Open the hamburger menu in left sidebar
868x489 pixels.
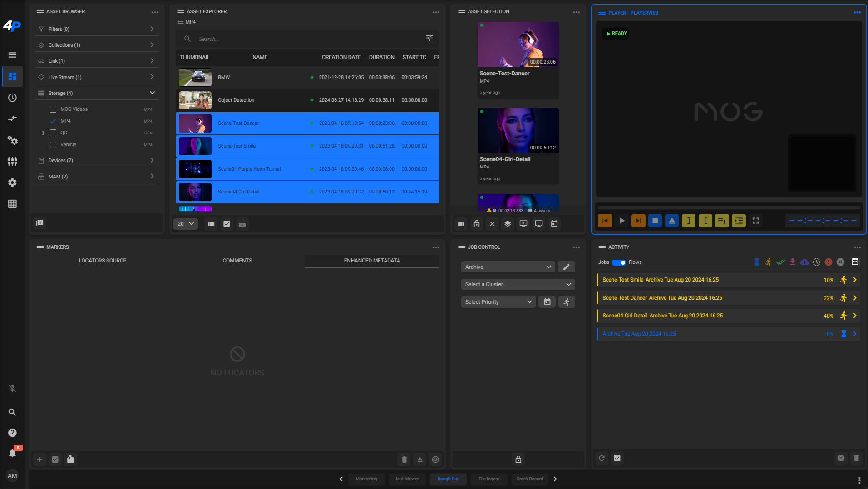[x=12, y=55]
